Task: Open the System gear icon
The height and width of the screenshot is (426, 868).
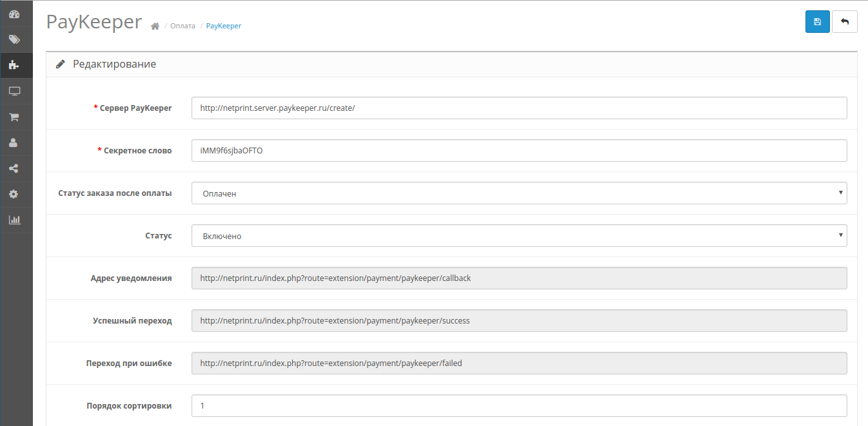Action: (x=14, y=194)
